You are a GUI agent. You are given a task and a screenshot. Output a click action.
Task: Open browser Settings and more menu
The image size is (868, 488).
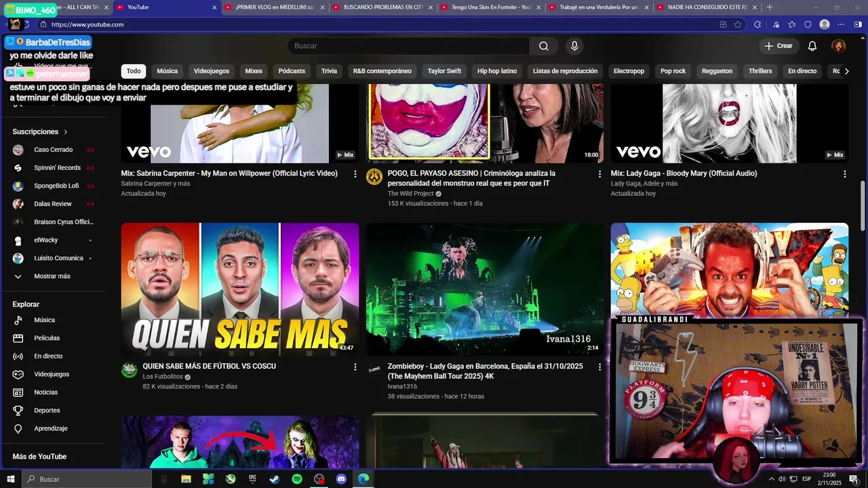pyautogui.click(x=841, y=24)
